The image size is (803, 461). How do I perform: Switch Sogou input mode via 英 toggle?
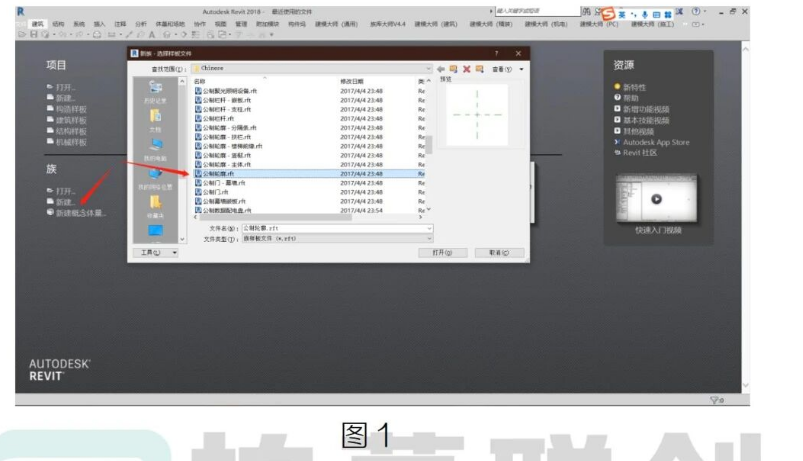622,15
